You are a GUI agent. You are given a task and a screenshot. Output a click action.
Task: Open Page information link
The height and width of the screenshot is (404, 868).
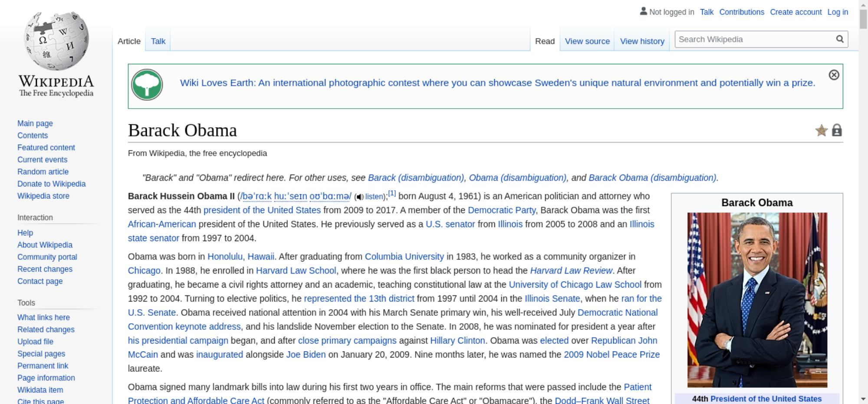tap(46, 378)
